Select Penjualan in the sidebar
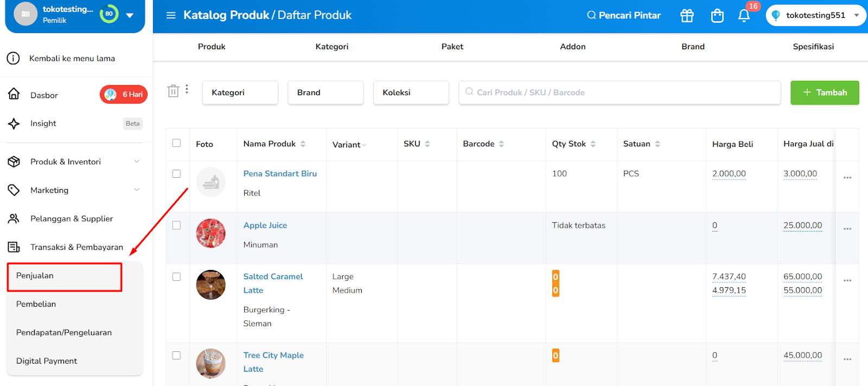Image resolution: width=868 pixels, height=386 pixels. [x=64, y=276]
